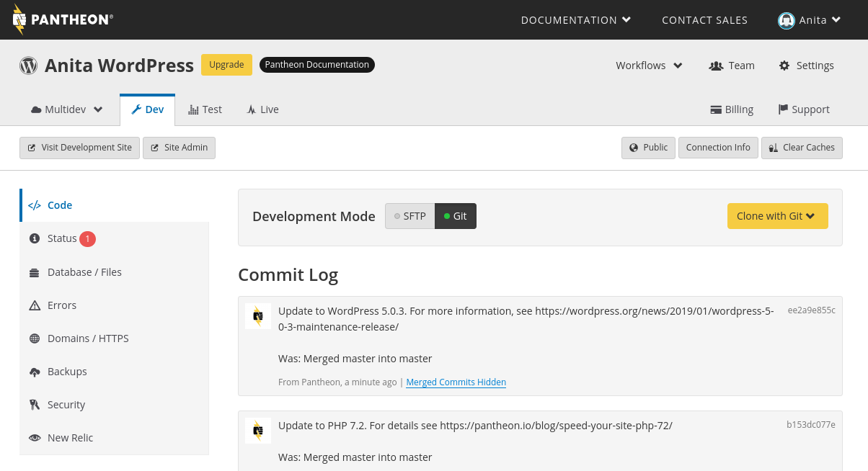Switch to the Test environment tab
This screenshot has height=471, width=868.
tap(205, 109)
